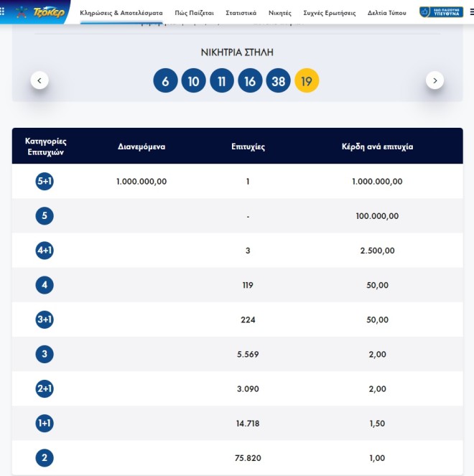This screenshot has height=476, width=474.
Task: Go to Νικητές page
Action: click(280, 13)
